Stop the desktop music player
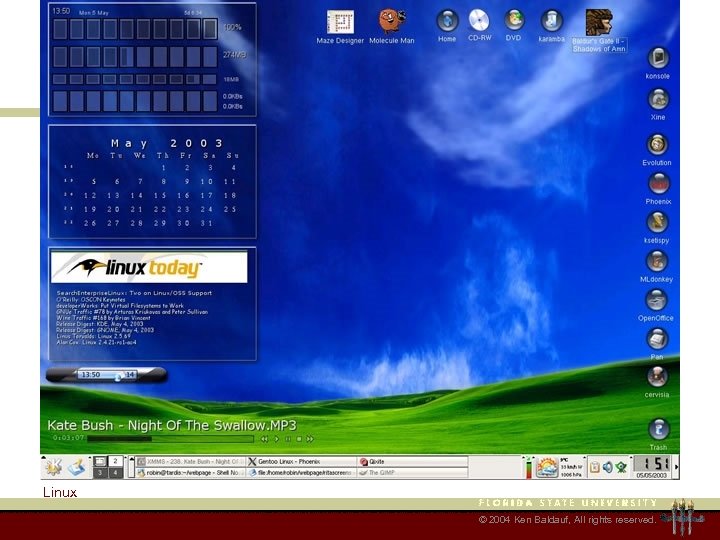 (299, 439)
